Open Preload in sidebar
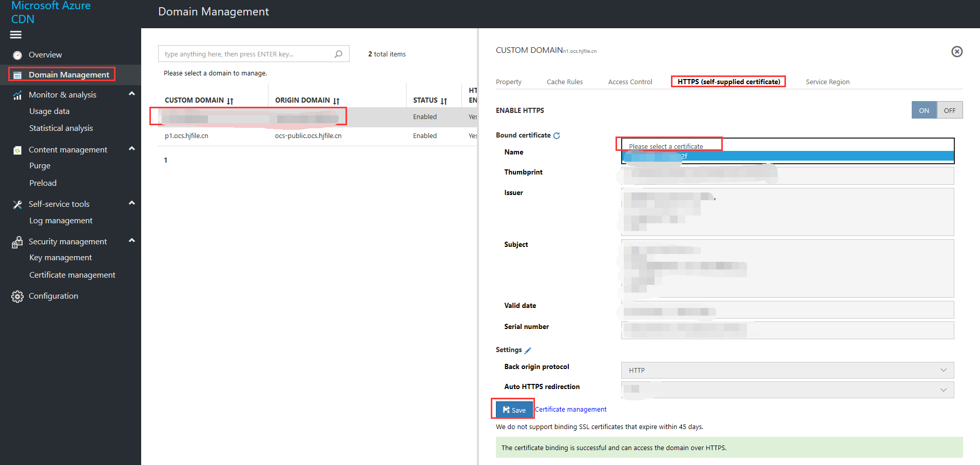The height and width of the screenshot is (465, 980). pos(43,183)
